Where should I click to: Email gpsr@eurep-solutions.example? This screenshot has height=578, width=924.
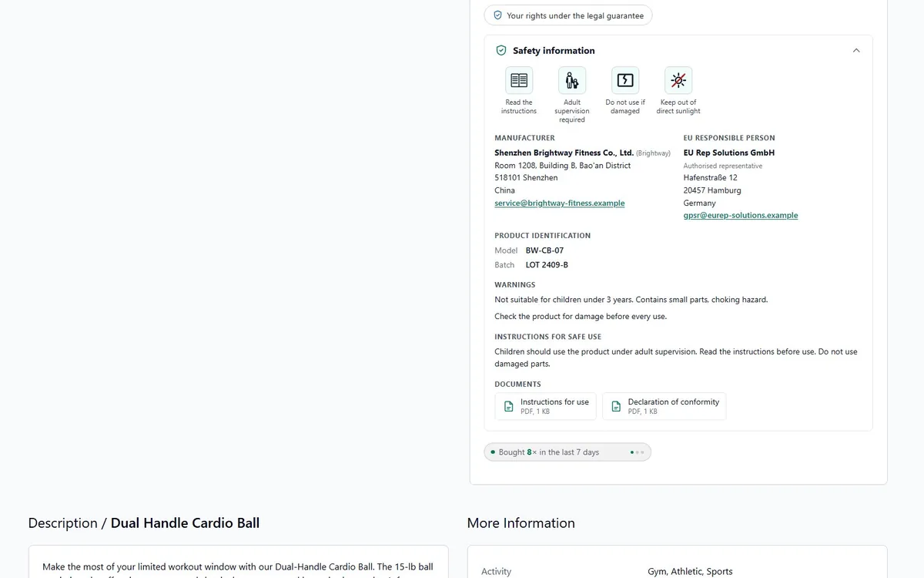(x=741, y=216)
